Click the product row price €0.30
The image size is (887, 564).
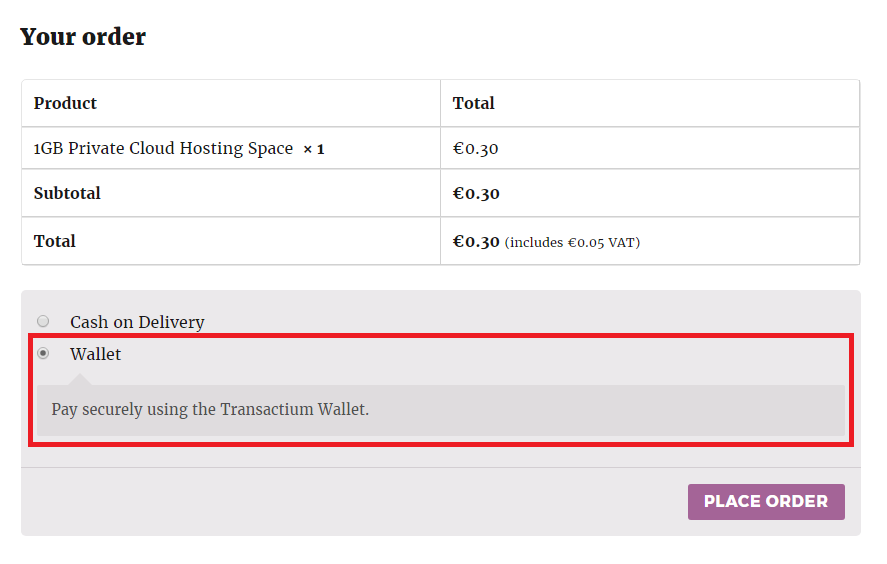click(x=476, y=149)
